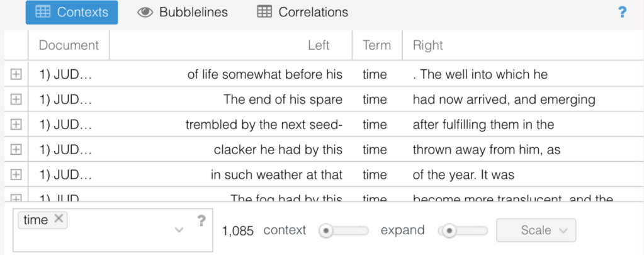Expand the row 'in such weather at that'
This screenshot has width=644, height=255.
pos(16,174)
